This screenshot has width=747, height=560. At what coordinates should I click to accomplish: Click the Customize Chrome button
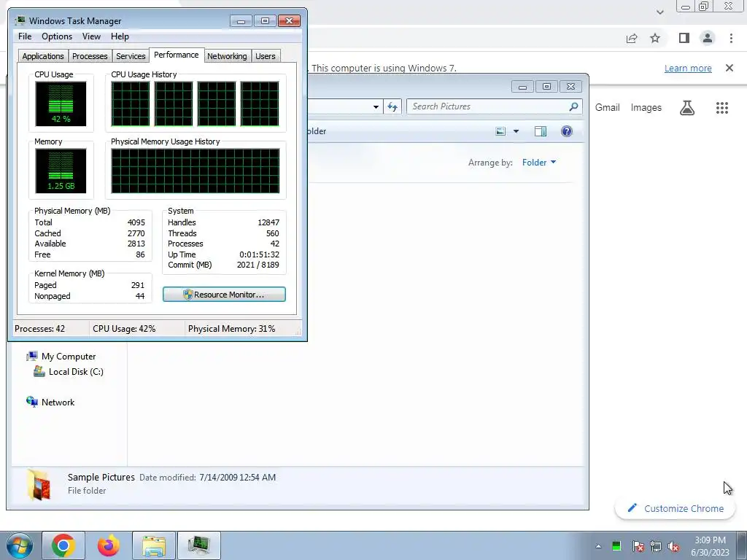pyautogui.click(x=676, y=508)
